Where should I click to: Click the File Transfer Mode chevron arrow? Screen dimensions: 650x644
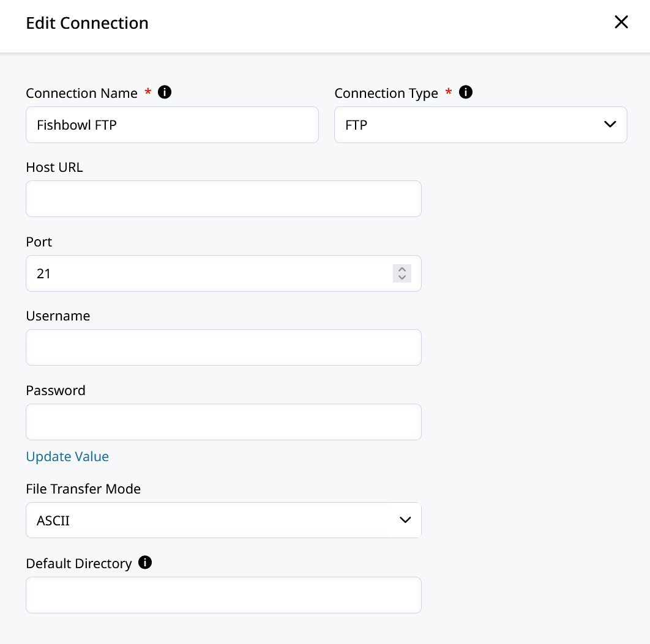coord(405,520)
